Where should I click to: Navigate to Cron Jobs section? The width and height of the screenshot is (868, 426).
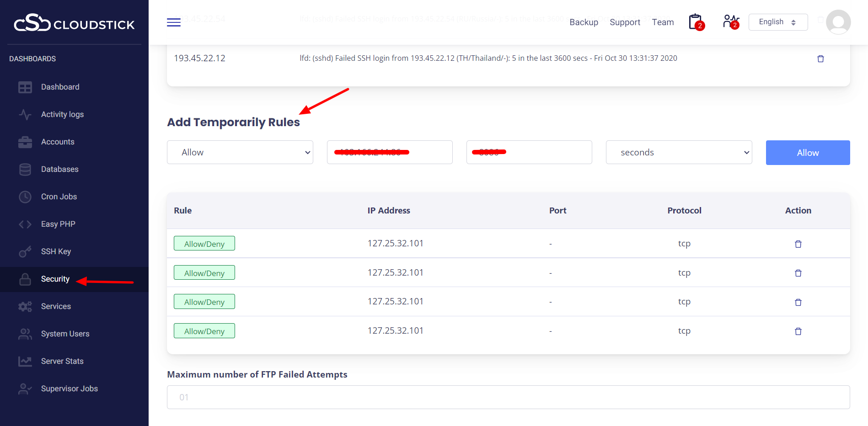[59, 197]
